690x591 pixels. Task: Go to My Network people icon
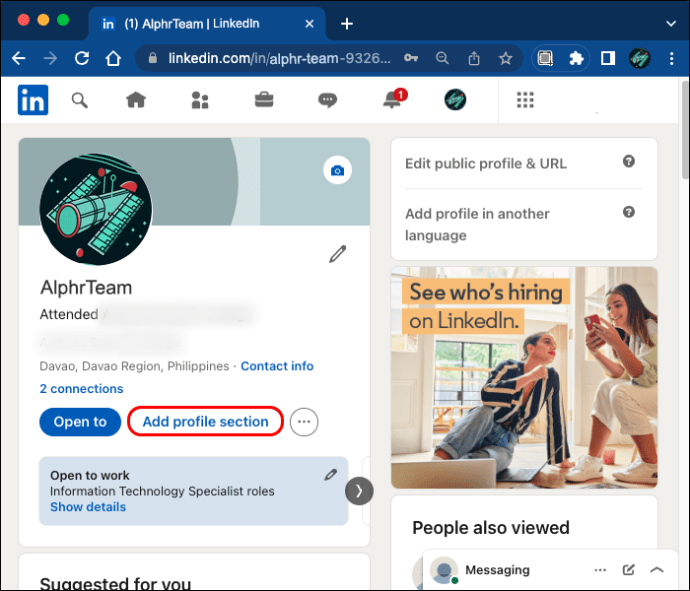click(200, 100)
